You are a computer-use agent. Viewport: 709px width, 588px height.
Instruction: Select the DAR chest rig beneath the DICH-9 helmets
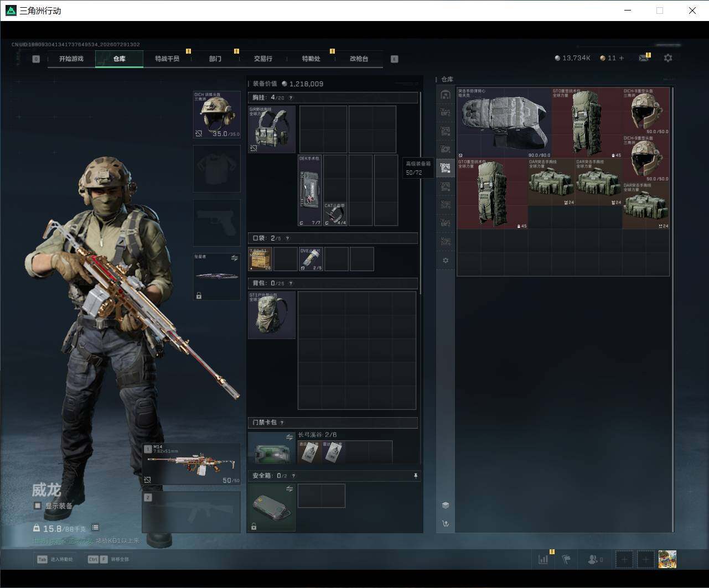646,205
